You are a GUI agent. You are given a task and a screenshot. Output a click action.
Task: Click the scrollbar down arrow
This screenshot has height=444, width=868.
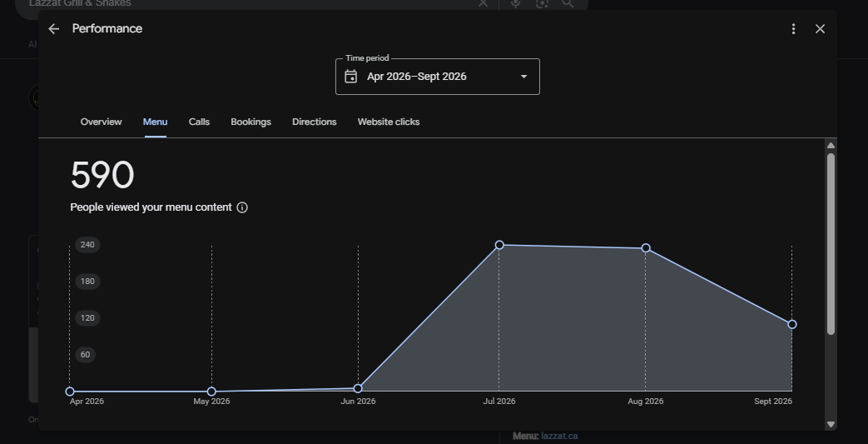tap(831, 425)
